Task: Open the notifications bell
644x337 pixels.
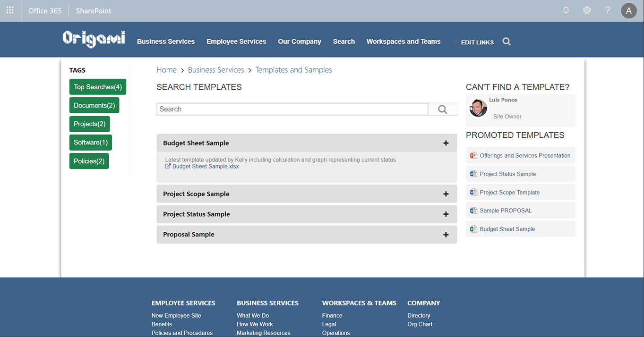Action: point(566,10)
